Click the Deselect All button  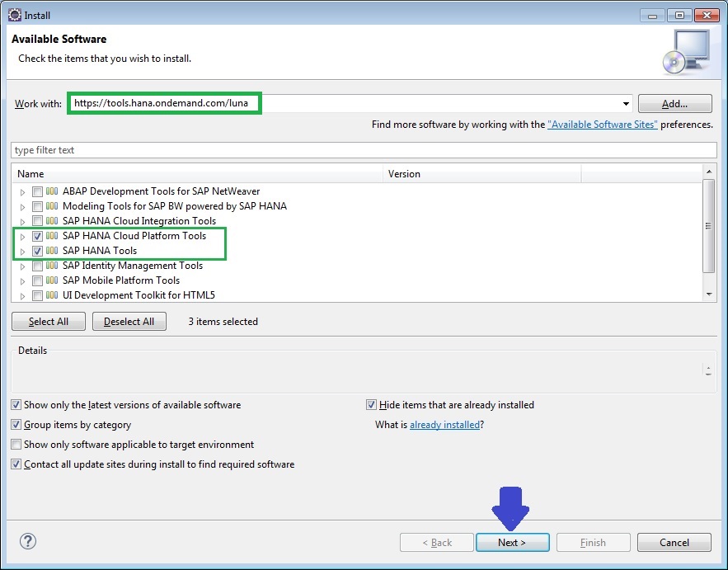(129, 322)
